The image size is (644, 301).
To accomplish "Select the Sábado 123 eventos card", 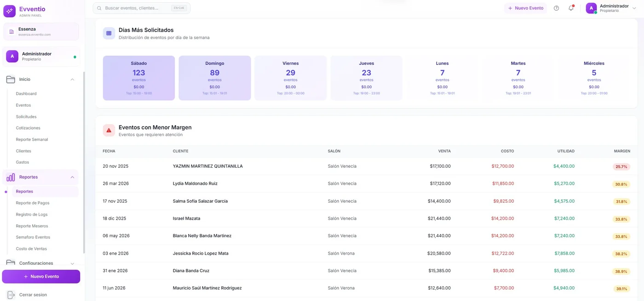I will (x=139, y=78).
